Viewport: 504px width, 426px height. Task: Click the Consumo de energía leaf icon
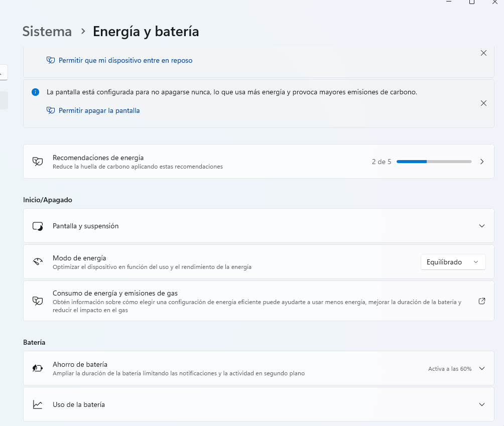tap(38, 301)
